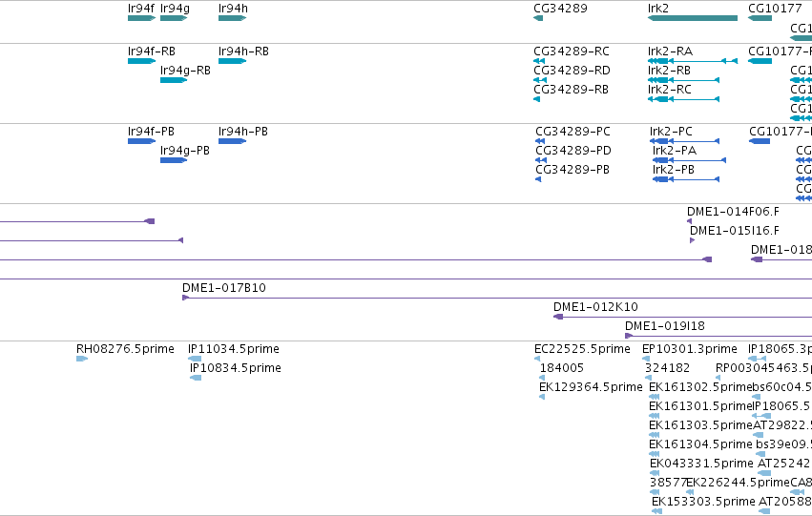
Task: Select transcript Irk2-RA
Action: [x=693, y=61]
